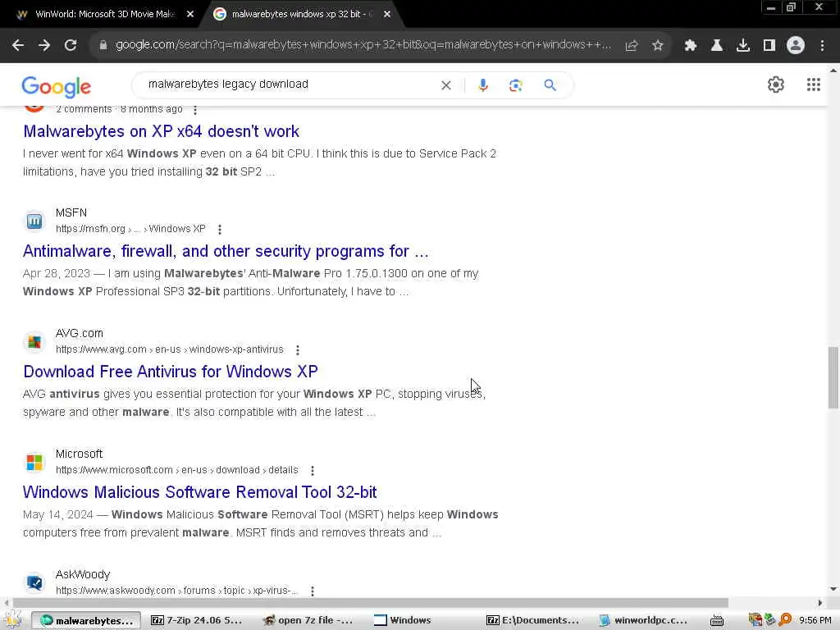Open the Chrome profile avatar
Image resolution: width=840 pixels, height=630 pixels.
click(796, 46)
